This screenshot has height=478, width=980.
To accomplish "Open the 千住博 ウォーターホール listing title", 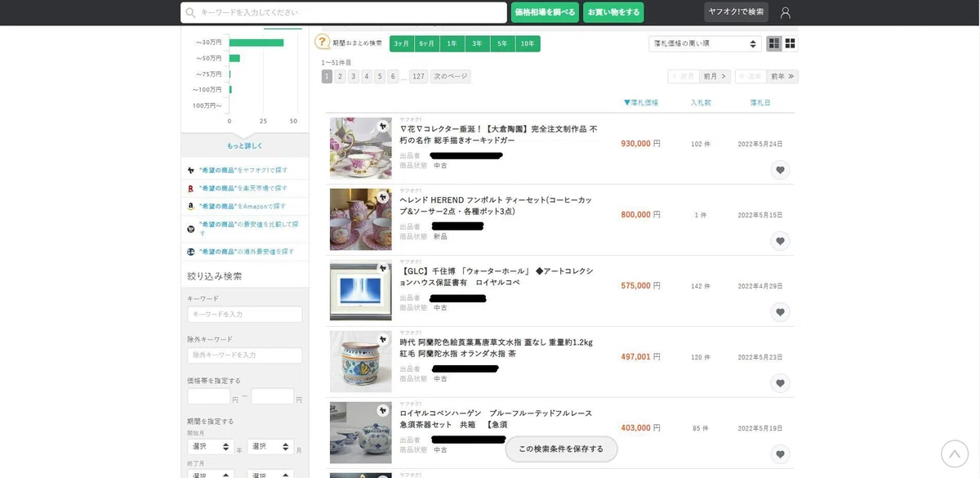I will (497, 276).
